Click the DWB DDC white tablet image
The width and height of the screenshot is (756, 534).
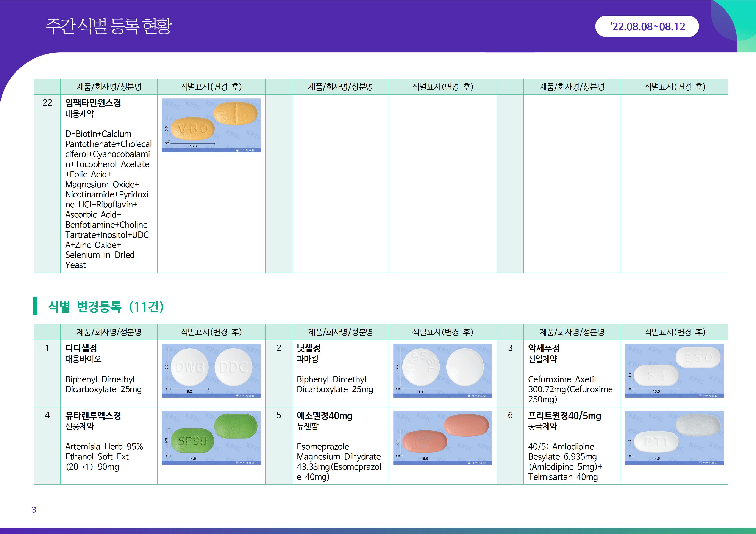click(211, 371)
